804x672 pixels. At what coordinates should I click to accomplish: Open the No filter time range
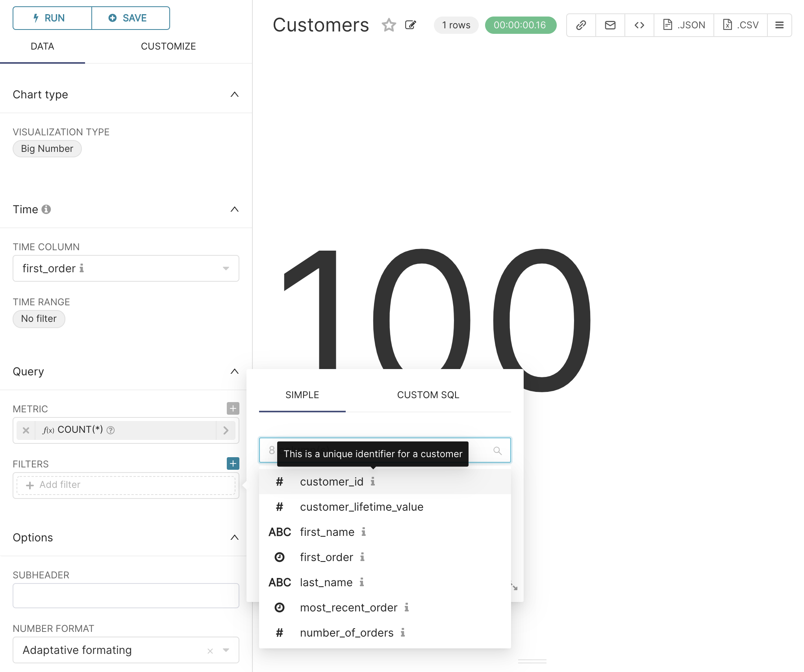[39, 319]
